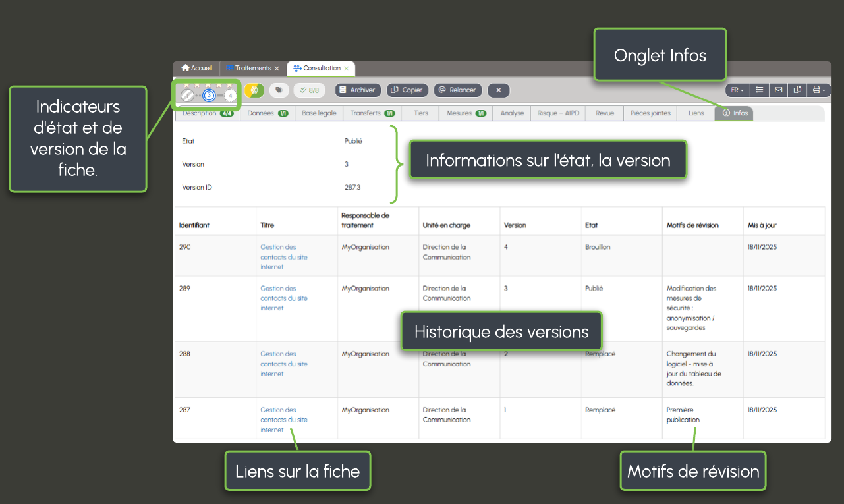
Task: Click the Archiver button
Action: pos(357,90)
